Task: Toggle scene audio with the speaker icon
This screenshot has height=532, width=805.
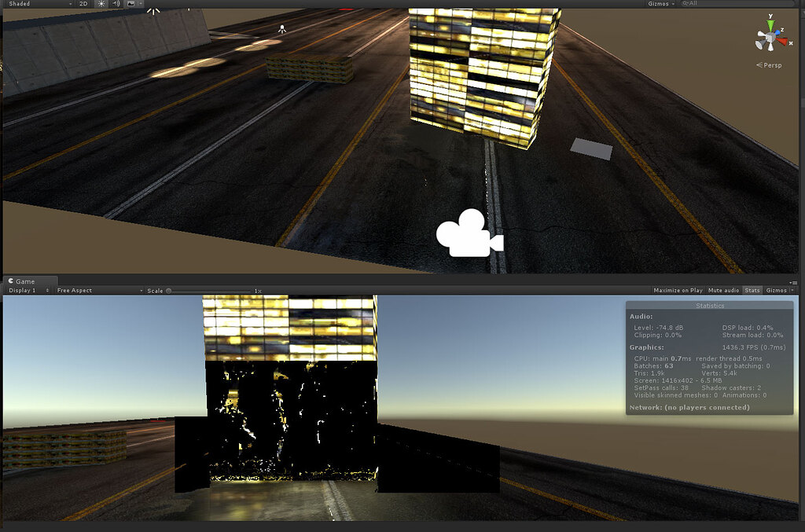Action: pyautogui.click(x=115, y=4)
